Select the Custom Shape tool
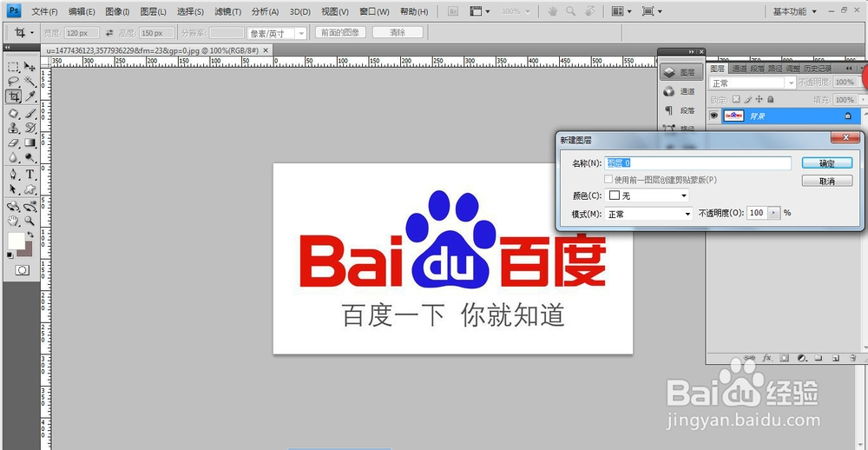This screenshot has width=868, height=450. point(30,189)
